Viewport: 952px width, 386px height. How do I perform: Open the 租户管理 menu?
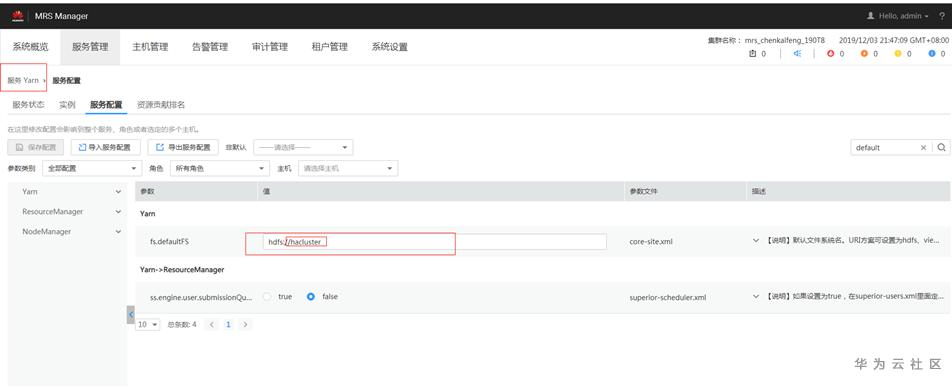[329, 47]
